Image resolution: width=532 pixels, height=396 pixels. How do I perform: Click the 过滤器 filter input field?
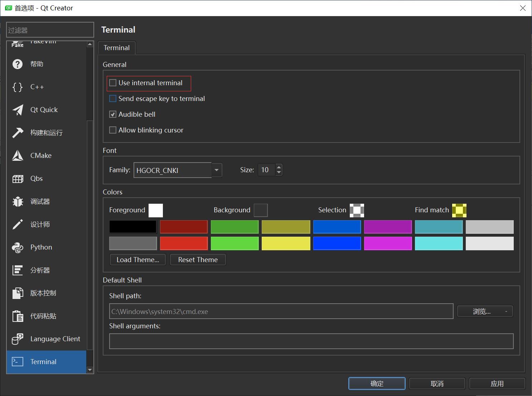[50, 30]
